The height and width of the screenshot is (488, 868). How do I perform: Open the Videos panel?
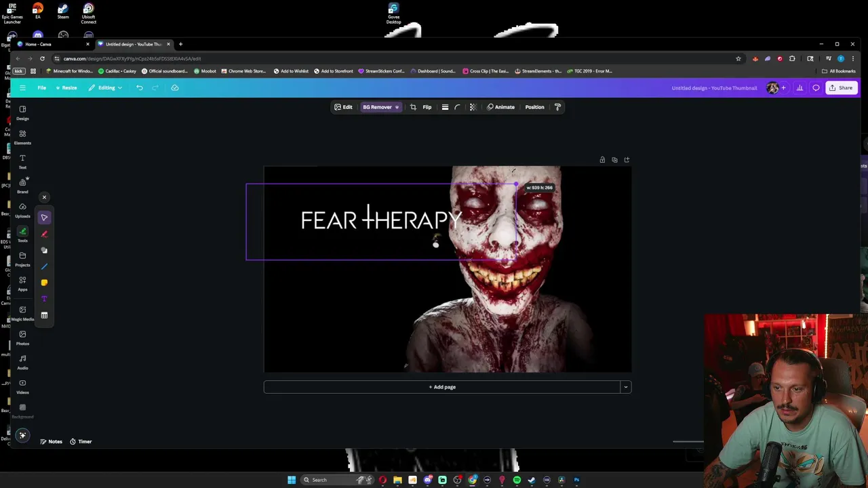pyautogui.click(x=22, y=386)
